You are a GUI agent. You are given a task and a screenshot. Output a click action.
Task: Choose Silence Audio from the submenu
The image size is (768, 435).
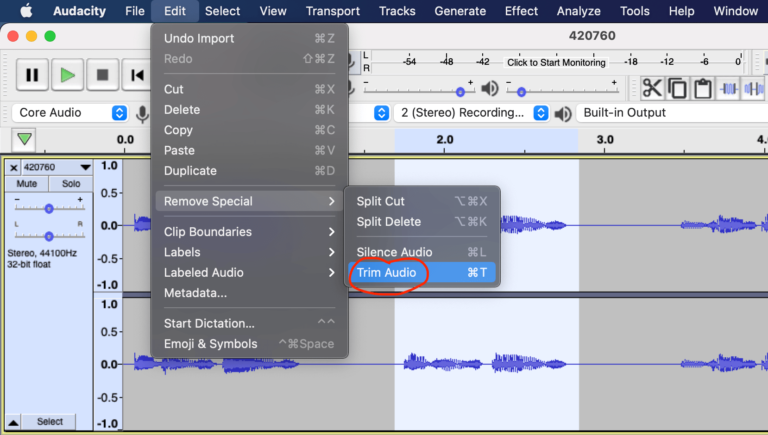[x=422, y=252]
